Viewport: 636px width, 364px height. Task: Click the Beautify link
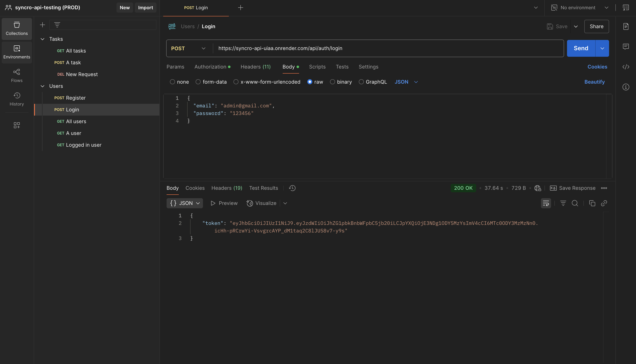[595, 82]
